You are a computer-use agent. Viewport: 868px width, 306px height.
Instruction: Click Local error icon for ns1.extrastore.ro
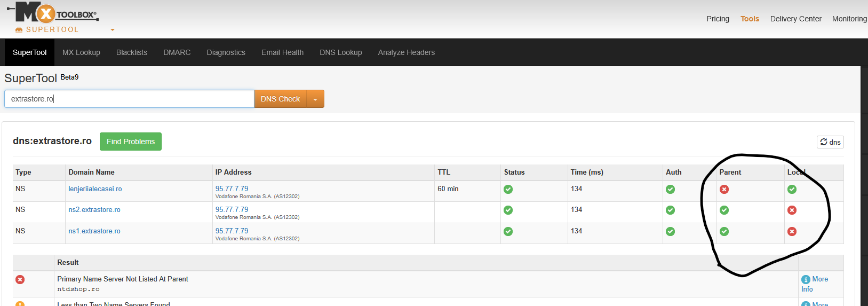coord(792,231)
